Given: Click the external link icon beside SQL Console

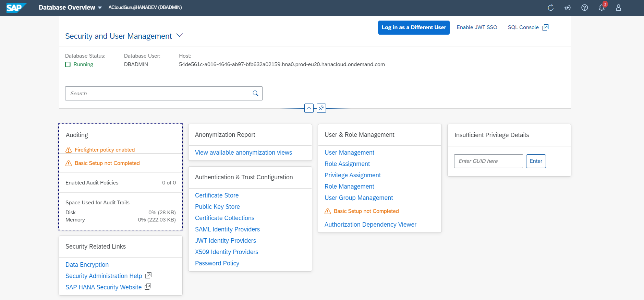Looking at the screenshot, I should click(x=545, y=27).
